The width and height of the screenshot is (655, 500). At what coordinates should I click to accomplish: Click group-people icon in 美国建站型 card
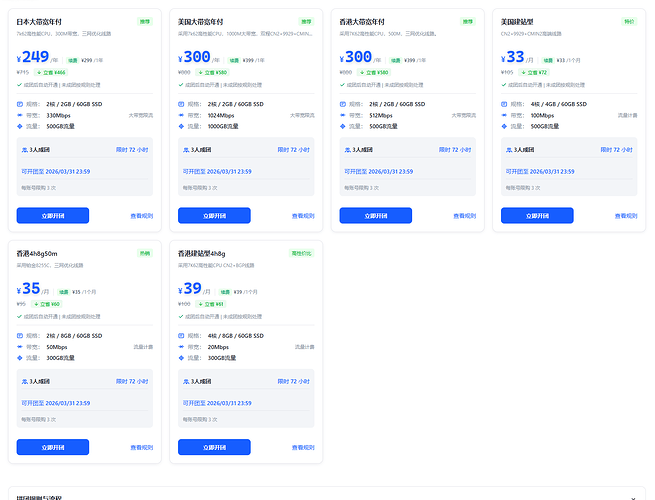pos(509,150)
